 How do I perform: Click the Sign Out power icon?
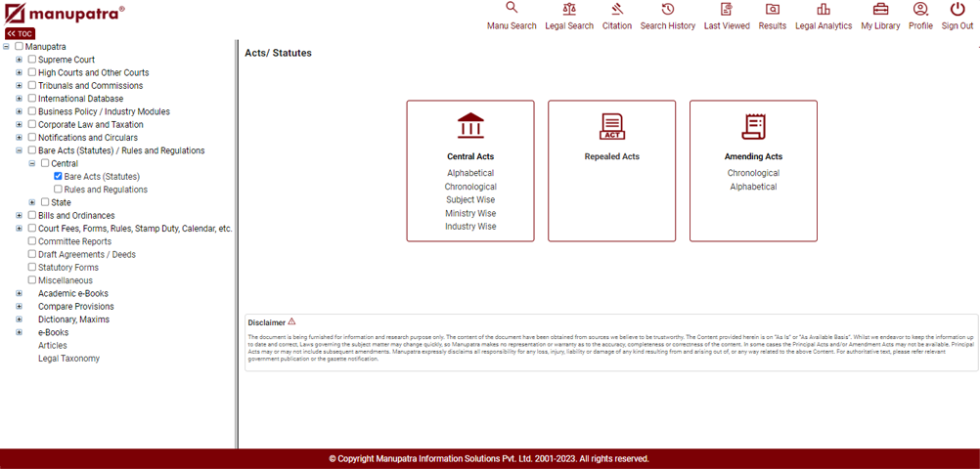click(957, 9)
